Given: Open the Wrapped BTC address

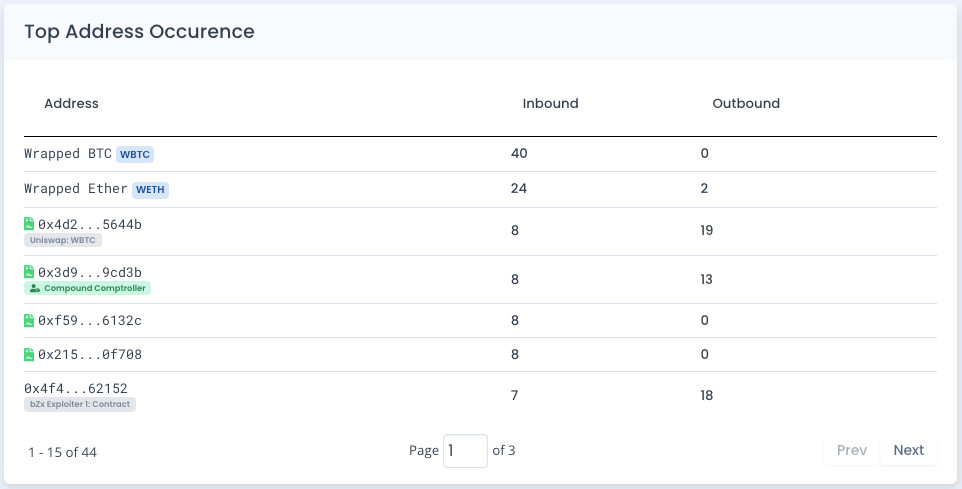Looking at the screenshot, I should tap(68, 154).
